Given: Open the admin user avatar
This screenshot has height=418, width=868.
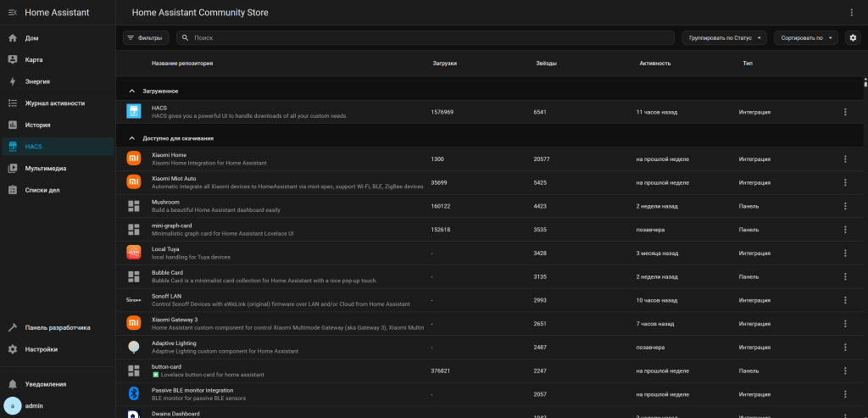Looking at the screenshot, I should pyautogui.click(x=13, y=406).
